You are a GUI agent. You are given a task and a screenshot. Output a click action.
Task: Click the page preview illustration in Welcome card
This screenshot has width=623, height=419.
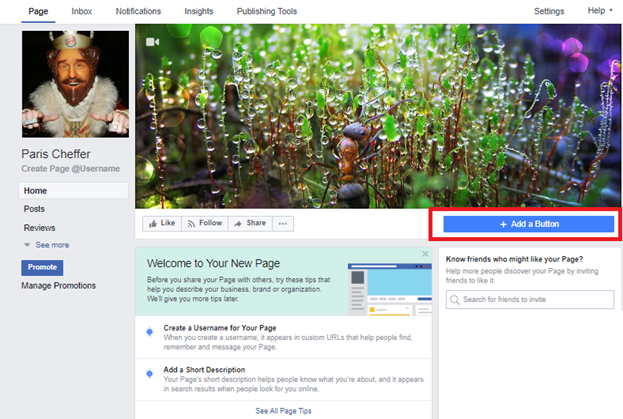click(x=390, y=289)
